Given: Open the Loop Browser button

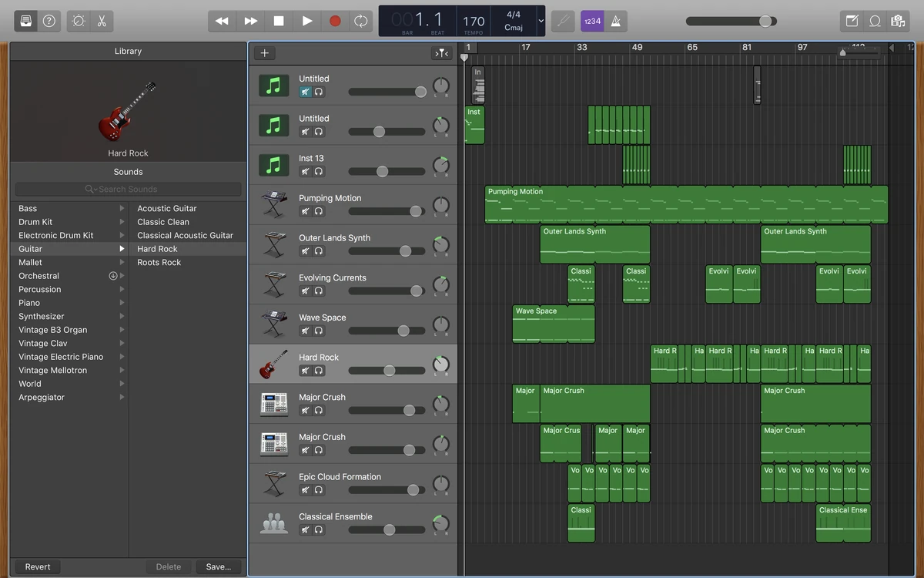Looking at the screenshot, I should 875,21.
